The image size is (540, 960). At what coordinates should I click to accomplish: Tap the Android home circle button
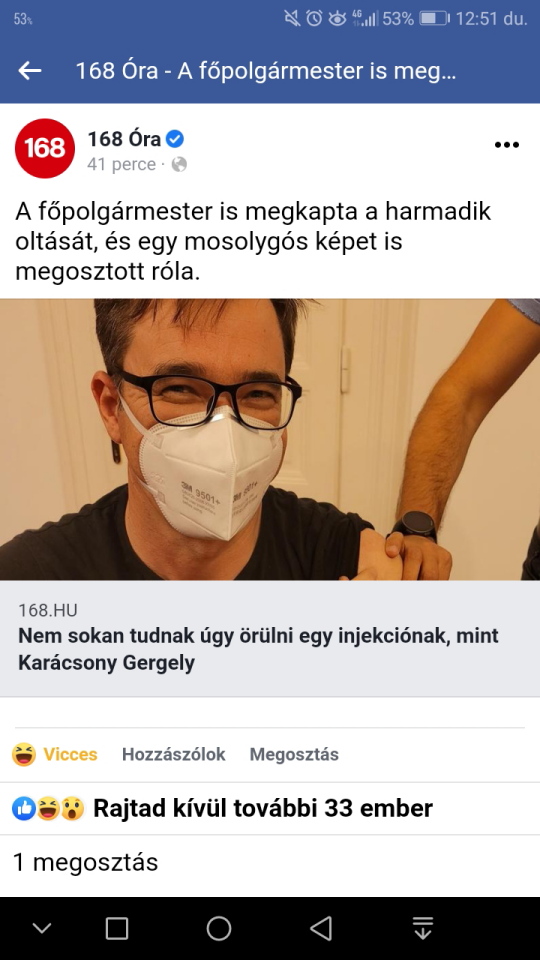point(219,928)
